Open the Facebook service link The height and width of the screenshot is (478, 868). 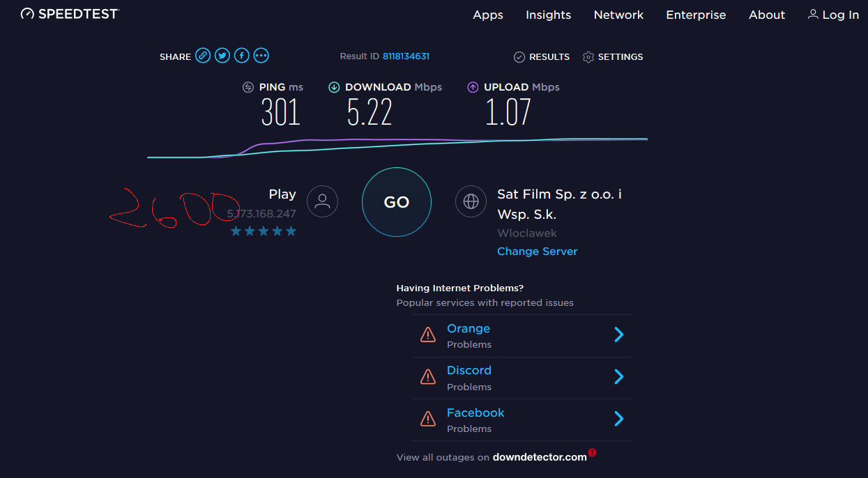point(475,413)
